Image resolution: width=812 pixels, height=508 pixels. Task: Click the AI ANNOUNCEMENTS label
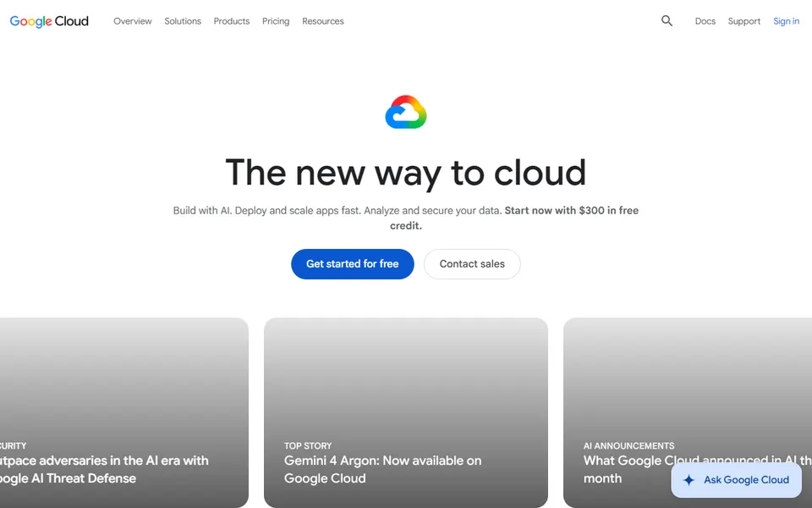(x=628, y=446)
